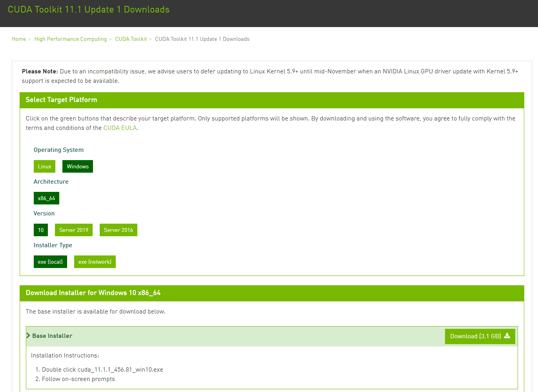Viewport: 538px width, 392px height.
Task: Select the Server 2019 version
Action: [74, 230]
